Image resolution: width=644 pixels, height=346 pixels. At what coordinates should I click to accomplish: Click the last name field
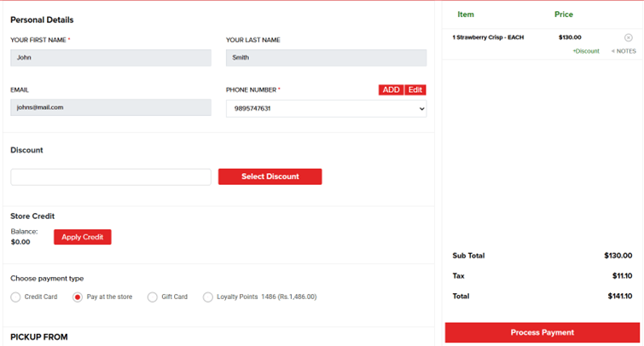click(326, 58)
